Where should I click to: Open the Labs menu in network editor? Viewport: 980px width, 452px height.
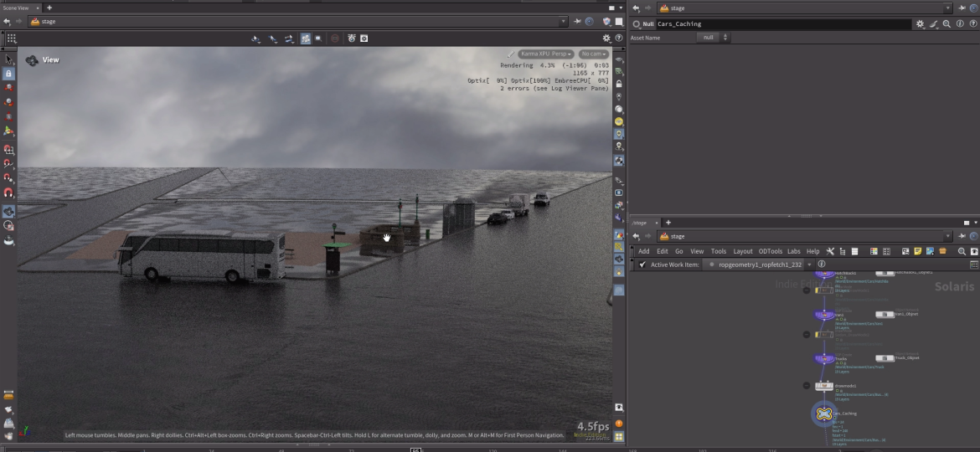tap(793, 251)
